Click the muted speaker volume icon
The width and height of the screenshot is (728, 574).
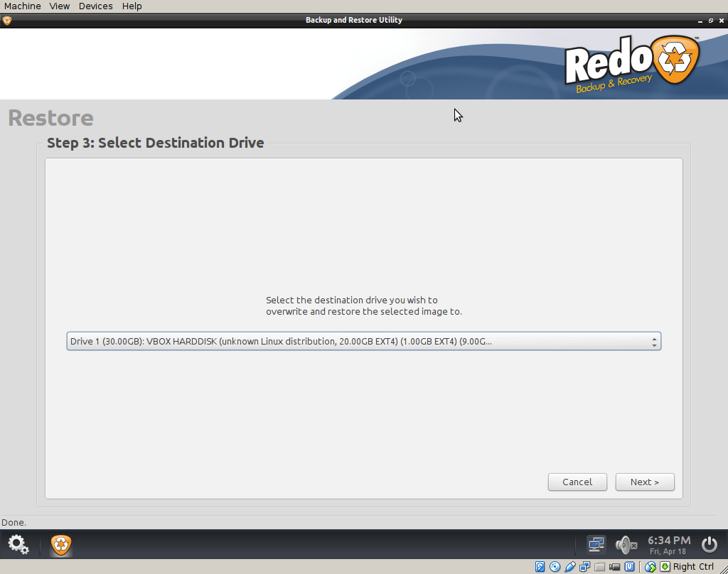(624, 544)
